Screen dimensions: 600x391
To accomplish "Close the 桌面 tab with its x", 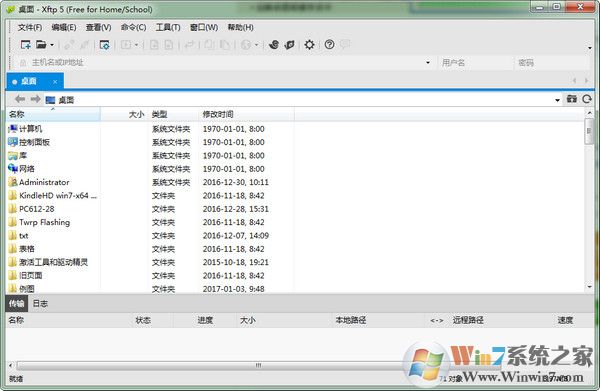I will coord(55,81).
